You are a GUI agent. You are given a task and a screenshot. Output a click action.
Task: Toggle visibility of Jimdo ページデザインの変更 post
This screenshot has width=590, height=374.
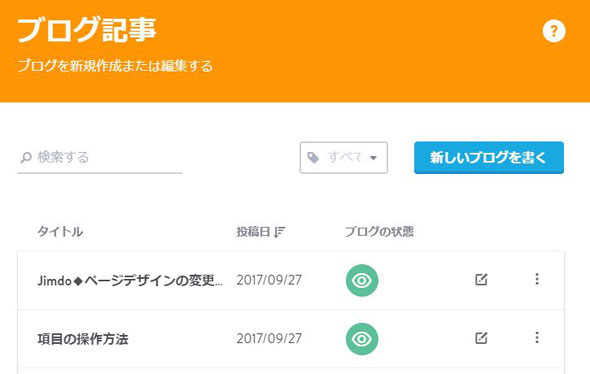pyautogui.click(x=362, y=280)
